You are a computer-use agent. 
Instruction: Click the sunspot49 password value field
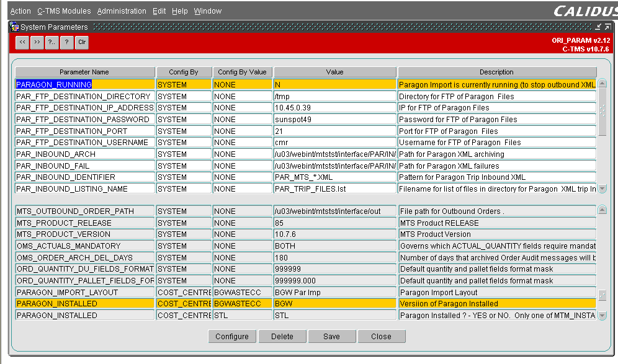point(335,119)
